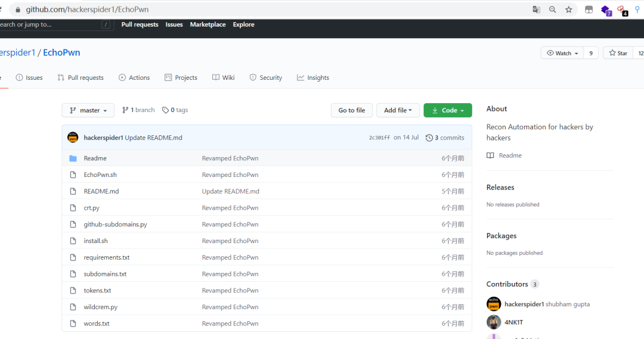The width and height of the screenshot is (644, 339).
Task: Open the crt.py file
Action: [92, 208]
